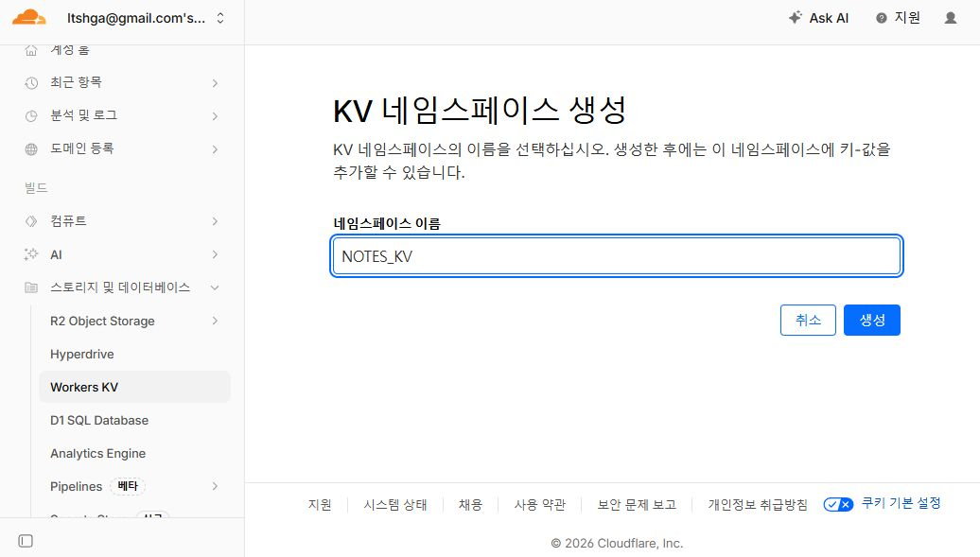This screenshot has height=557, width=980.
Task: Click the 생성 create button
Action: [872, 320]
